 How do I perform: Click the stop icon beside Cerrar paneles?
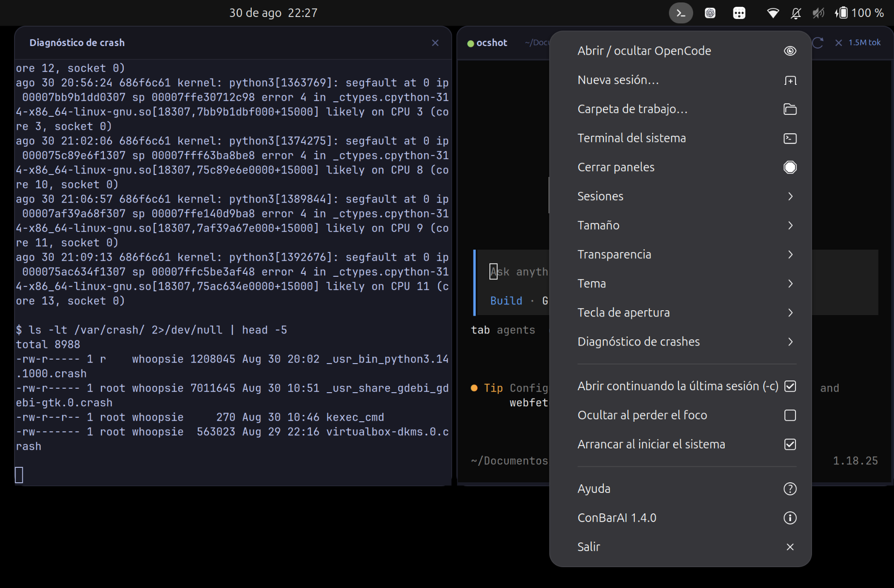790,167
